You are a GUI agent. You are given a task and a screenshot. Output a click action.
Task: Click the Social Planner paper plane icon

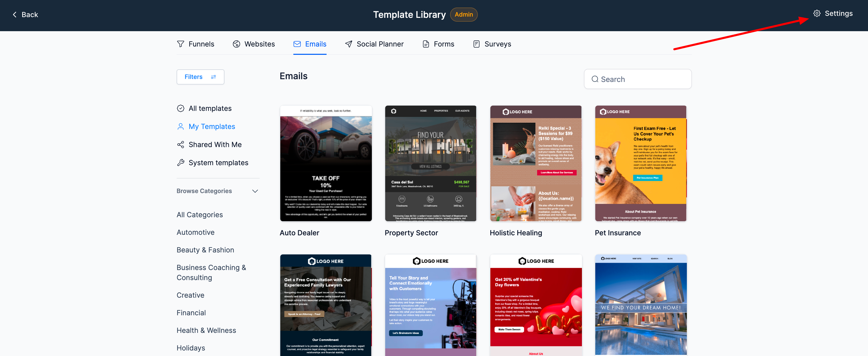[348, 44]
